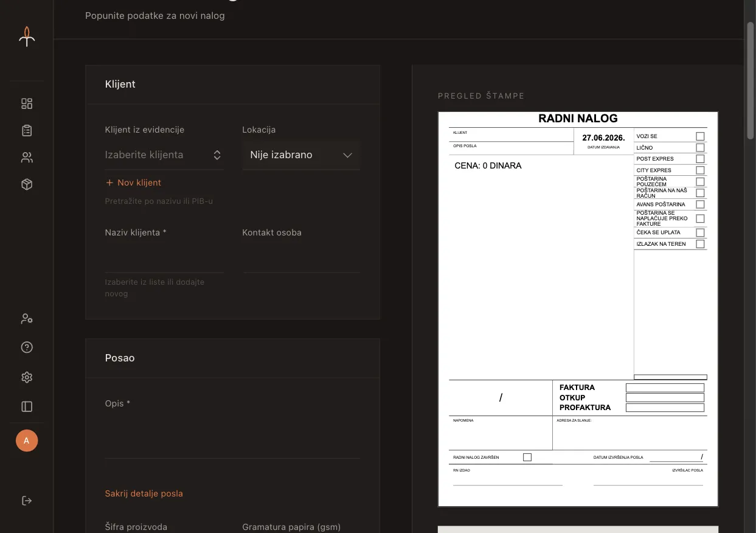Check the VOZI SE box in preview
756x533 pixels.
tap(700, 136)
